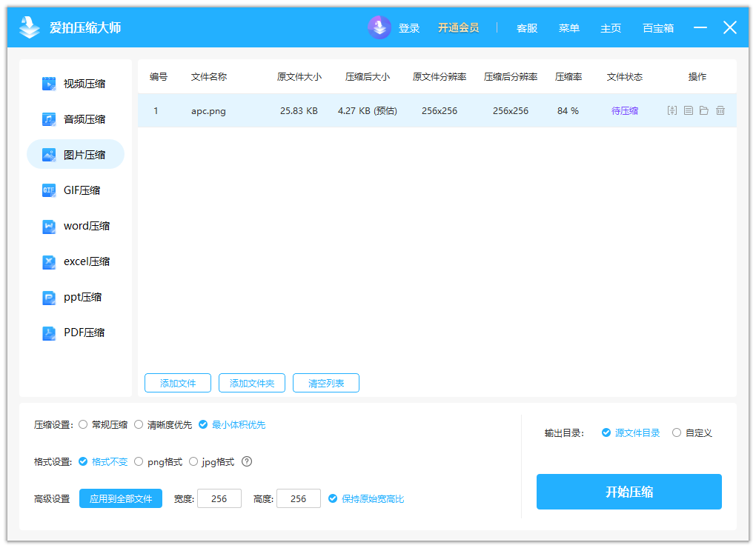Click the 压缩率 column header
756x548 pixels.
click(568, 76)
